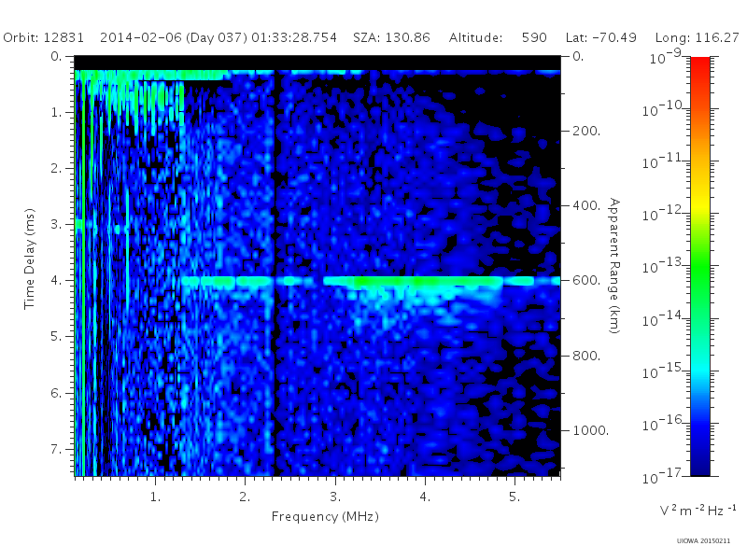Click the 10^-15 color bar label
This screenshot has width=747, height=560.
click(x=664, y=371)
